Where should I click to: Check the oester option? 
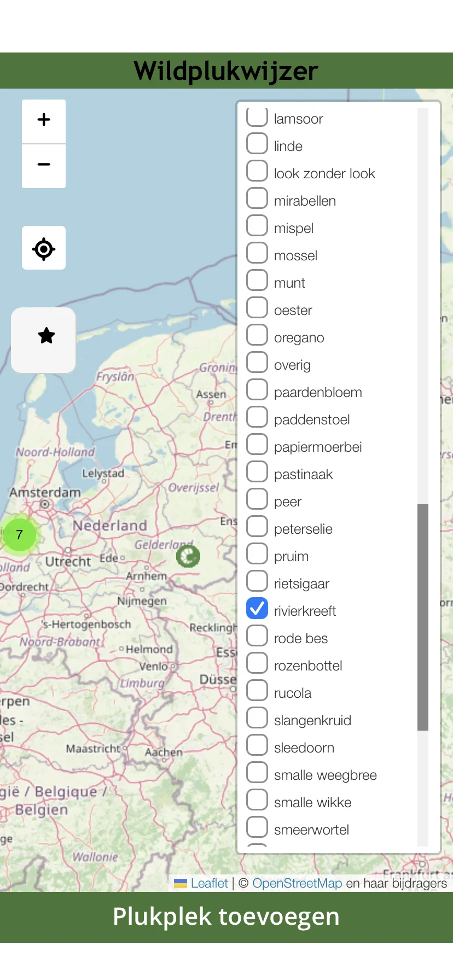point(257,308)
